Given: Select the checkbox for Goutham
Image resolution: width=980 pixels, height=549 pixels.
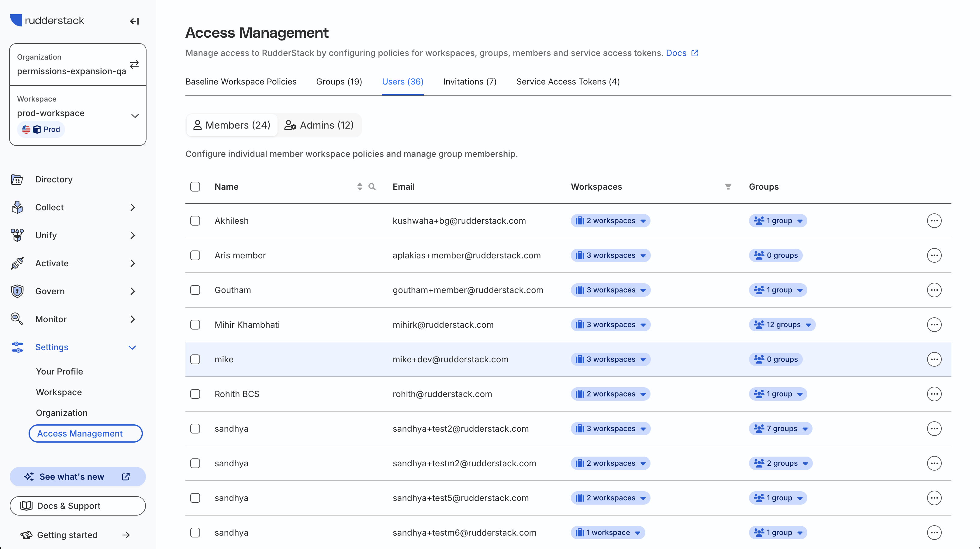Looking at the screenshot, I should (195, 290).
